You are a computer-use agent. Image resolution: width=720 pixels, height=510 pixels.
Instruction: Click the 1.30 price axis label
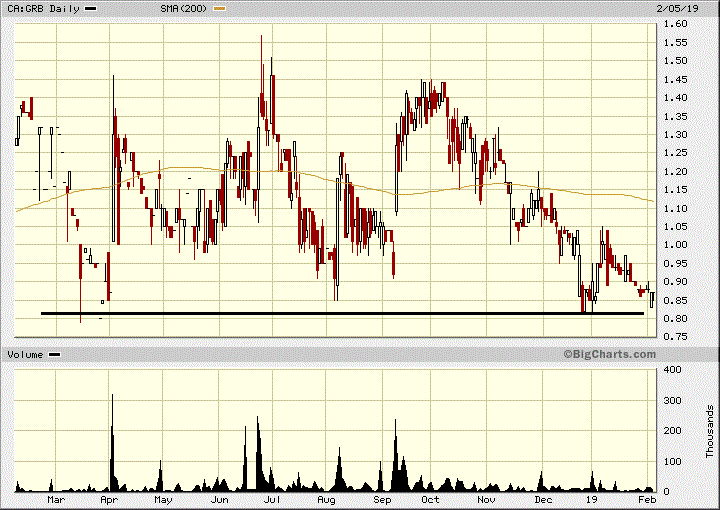click(675, 135)
